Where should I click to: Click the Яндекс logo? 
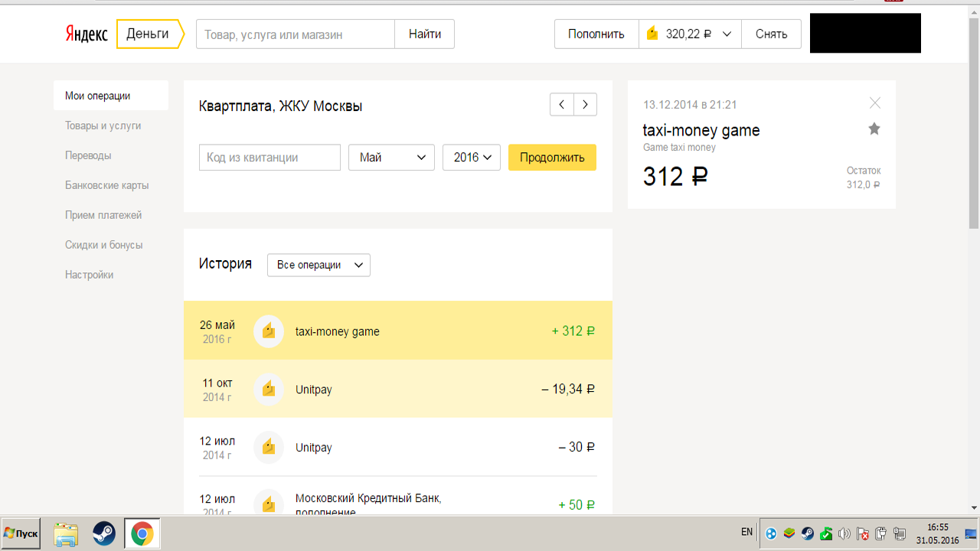(86, 34)
